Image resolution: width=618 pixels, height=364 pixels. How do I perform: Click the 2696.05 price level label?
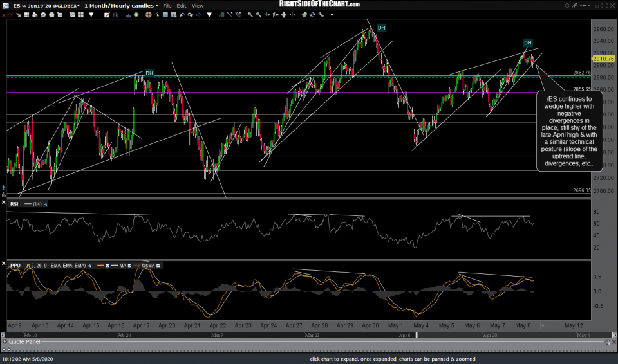pyautogui.click(x=581, y=190)
